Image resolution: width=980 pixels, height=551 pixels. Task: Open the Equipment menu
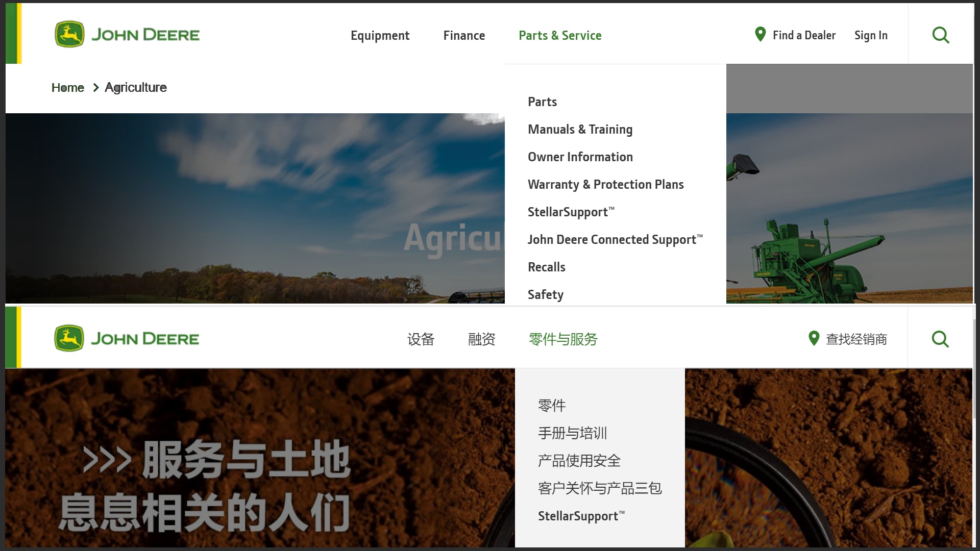click(x=380, y=35)
